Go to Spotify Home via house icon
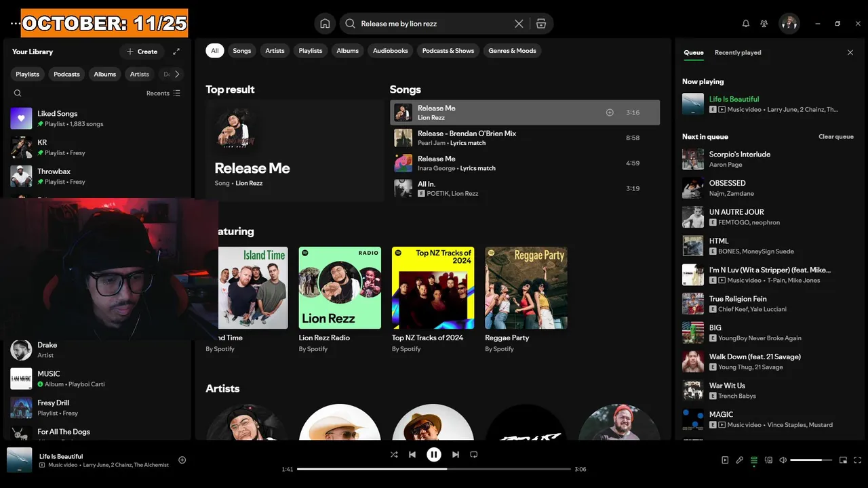The width and height of the screenshot is (868, 488). coord(325,24)
